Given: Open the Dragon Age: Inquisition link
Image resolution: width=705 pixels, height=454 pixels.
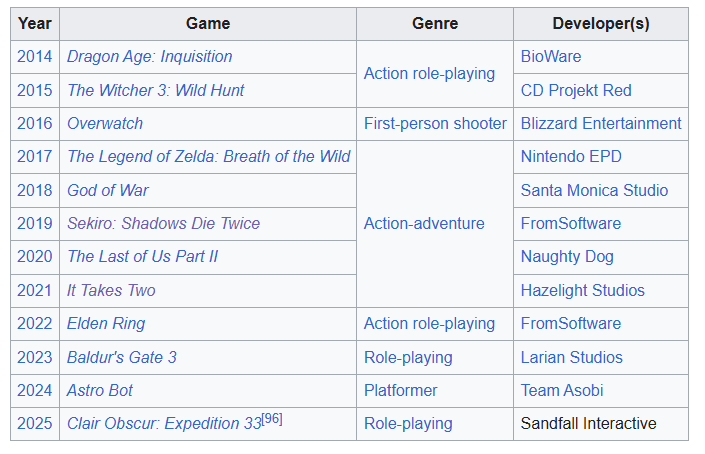Looking at the screenshot, I should click(149, 57).
